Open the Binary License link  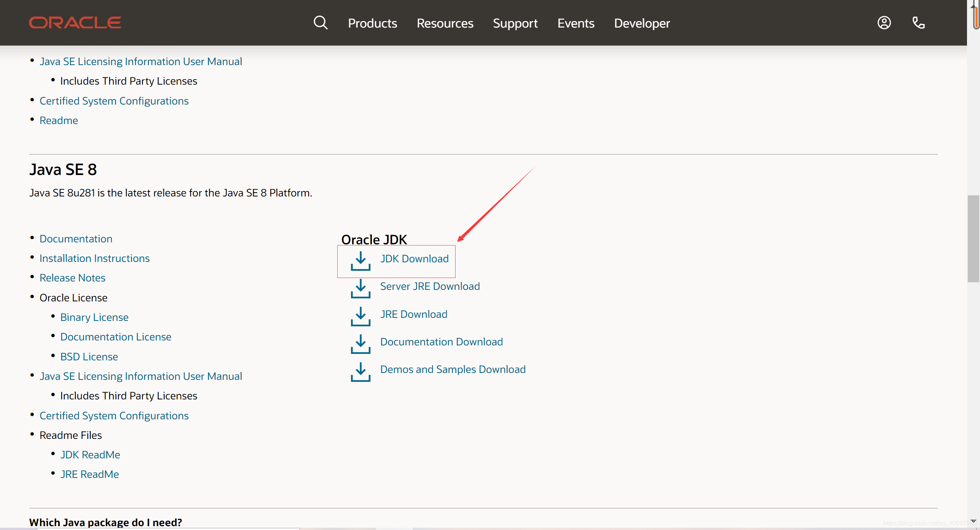pos(94,317)
